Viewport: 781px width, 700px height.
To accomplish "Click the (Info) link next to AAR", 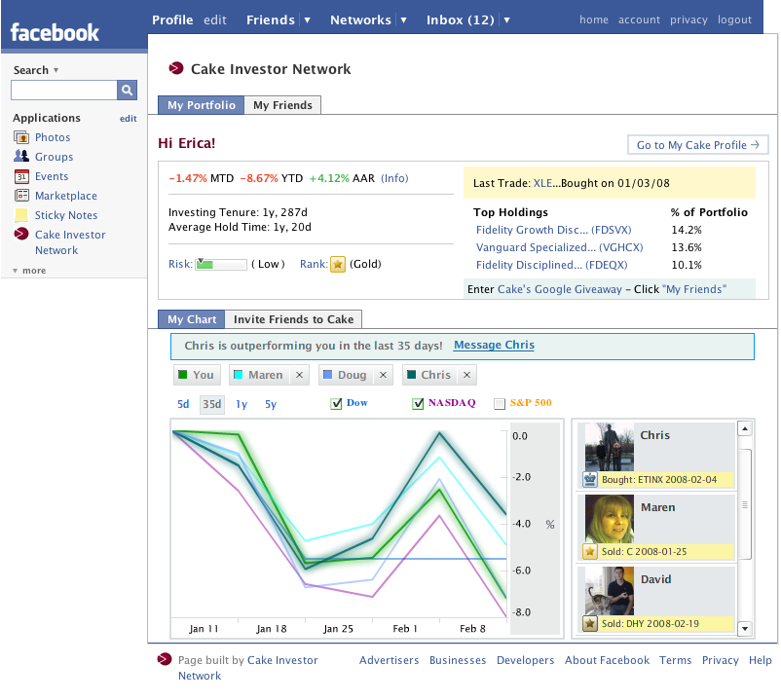I will tap(394, 178).
